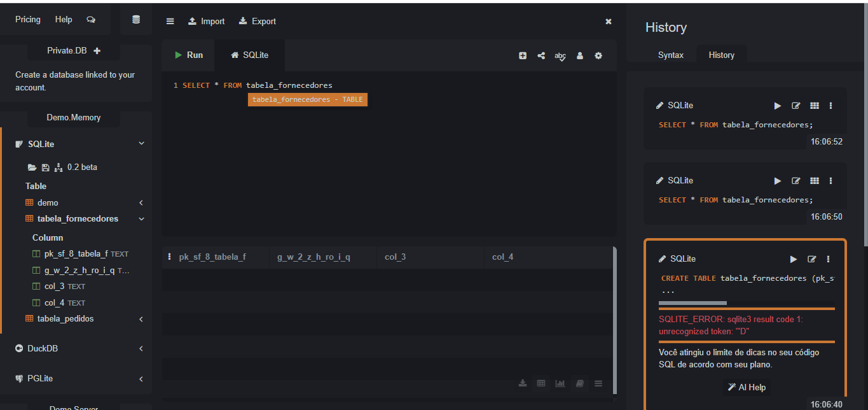This screenshot has height=410, width=868.
Task: Click the History panel vertical scrollbar
Action: (x=865, y=124)
